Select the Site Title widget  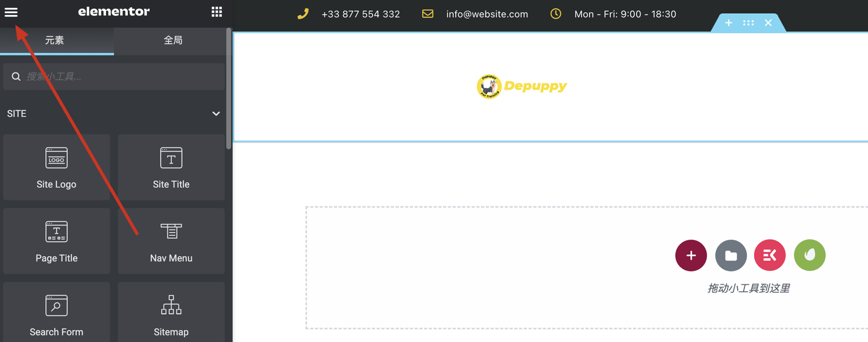pyautogui.click(x=171, y=167)
